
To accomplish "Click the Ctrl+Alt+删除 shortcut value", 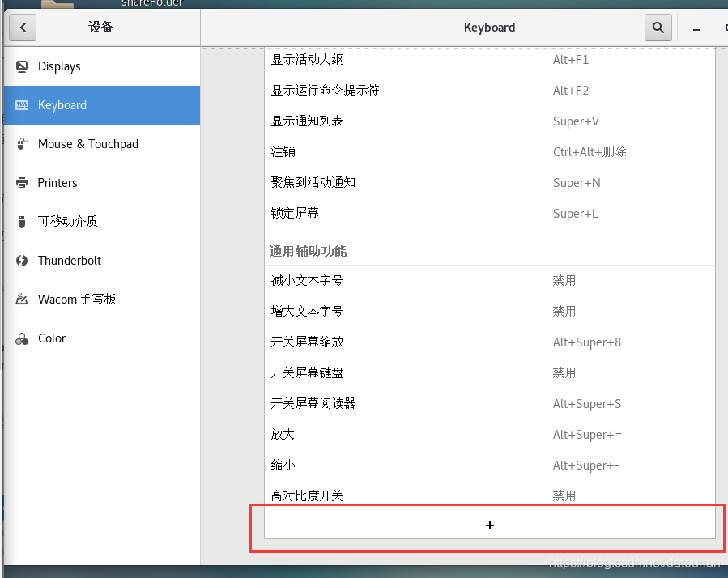I will tap(590, 152).
